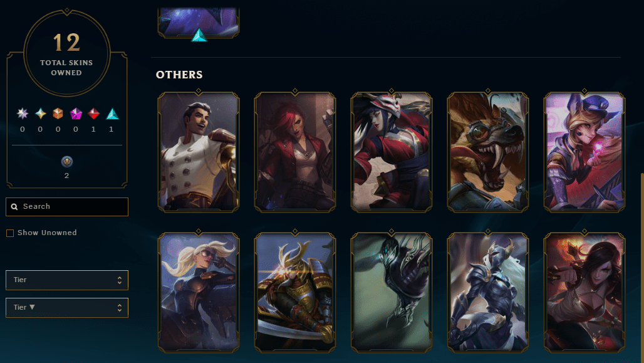Click the gold four-point star tier icon
The height and width of the screenshot is (363, 644).
coord(40,113)
